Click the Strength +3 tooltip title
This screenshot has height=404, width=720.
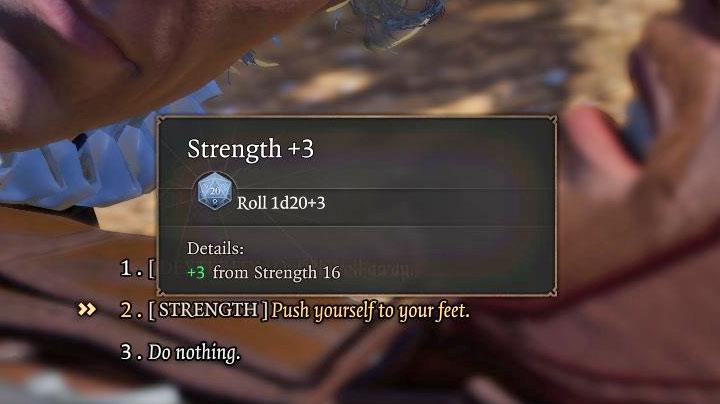pyautogui.click(x=250, y=149)
